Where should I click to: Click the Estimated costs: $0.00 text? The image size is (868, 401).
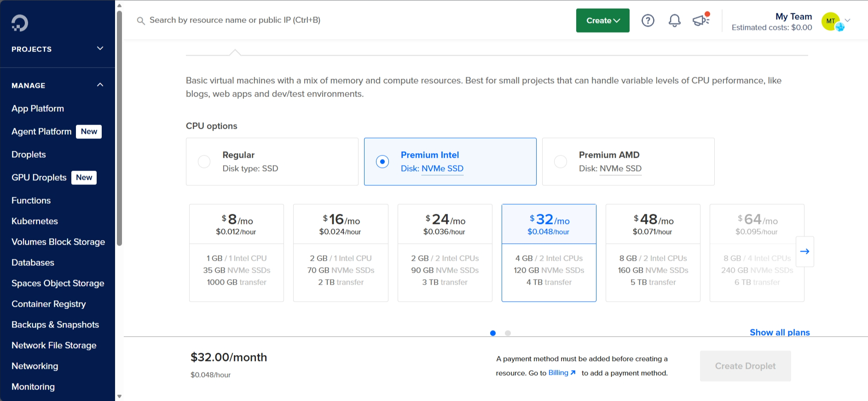pyautogui.click(x=772, y=28)
